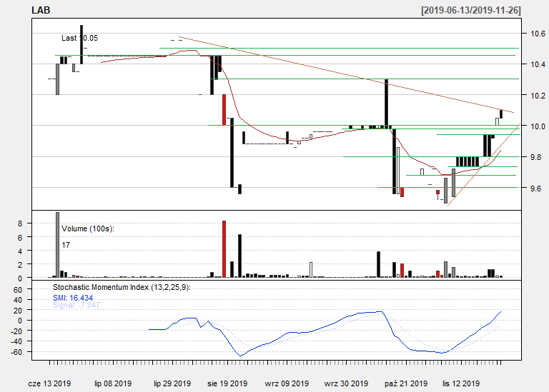Click the -40 tick on SMI axis

16,341
